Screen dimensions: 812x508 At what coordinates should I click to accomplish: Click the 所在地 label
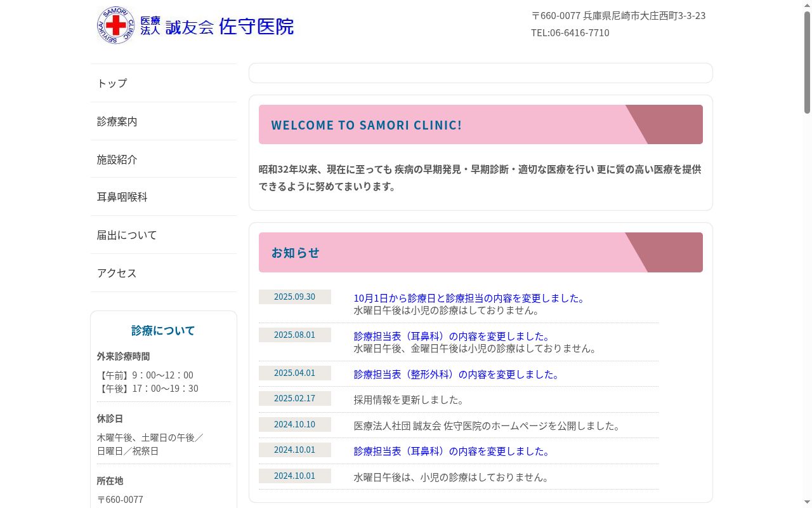point(110,481)
